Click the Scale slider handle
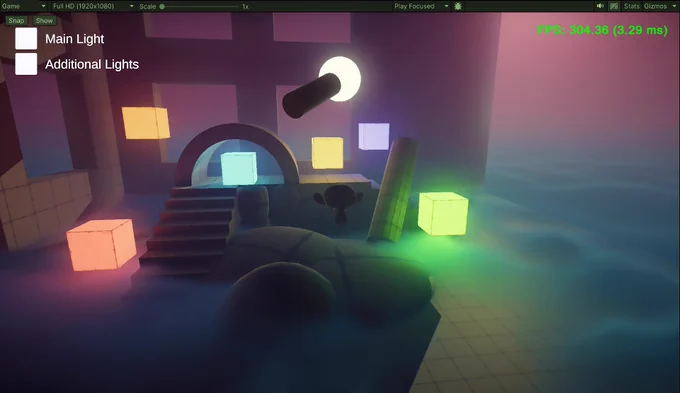This screenshot has width=680, height=393. (162, 7)
